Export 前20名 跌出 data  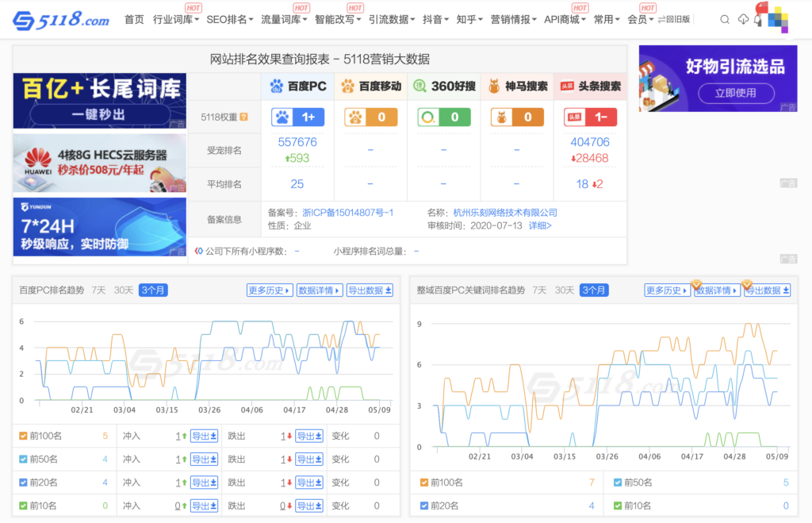[x=309, y=483]
